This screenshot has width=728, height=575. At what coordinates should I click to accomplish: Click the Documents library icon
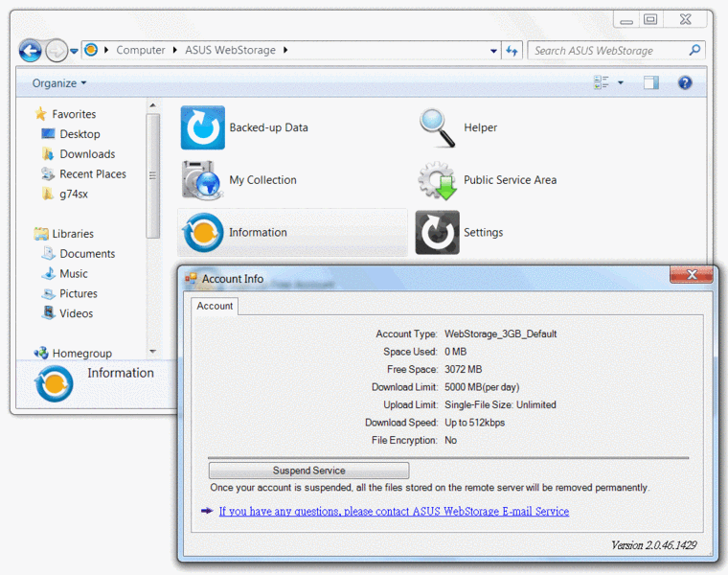point(48,254)
